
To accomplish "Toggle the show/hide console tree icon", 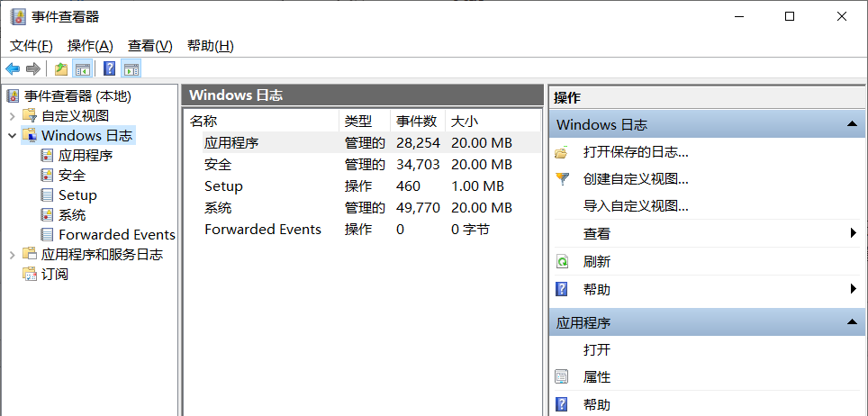I will (x=83, y=69).
